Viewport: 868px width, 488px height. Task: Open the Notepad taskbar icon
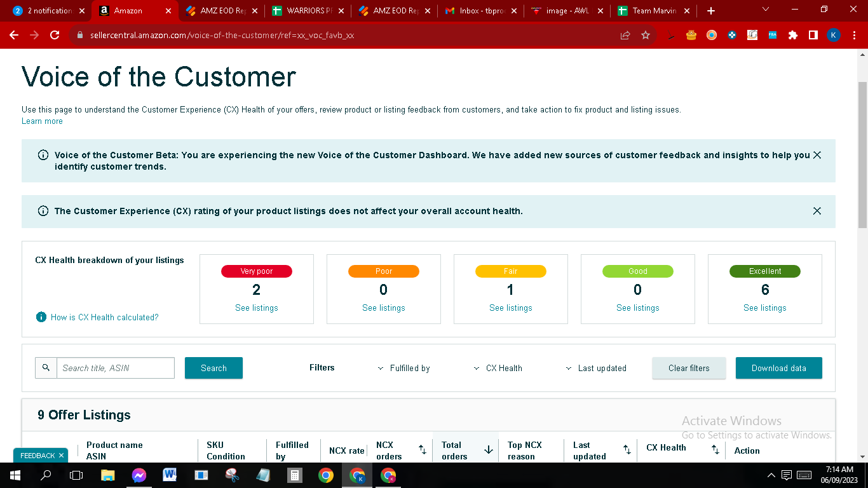coord(263,475)
